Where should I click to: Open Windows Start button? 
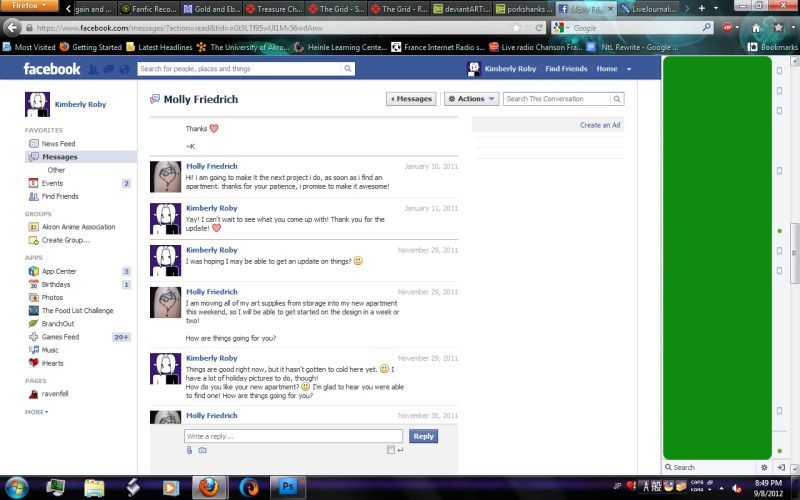tap(17, 488)
